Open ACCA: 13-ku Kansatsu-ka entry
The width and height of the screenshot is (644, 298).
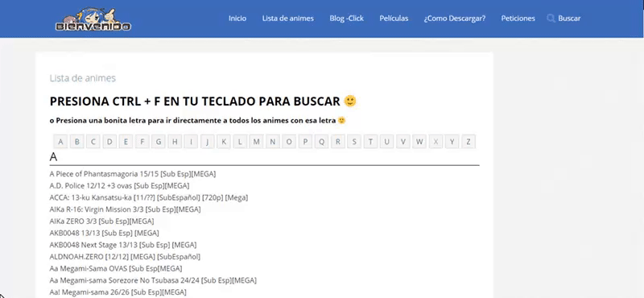click(149, 197)
